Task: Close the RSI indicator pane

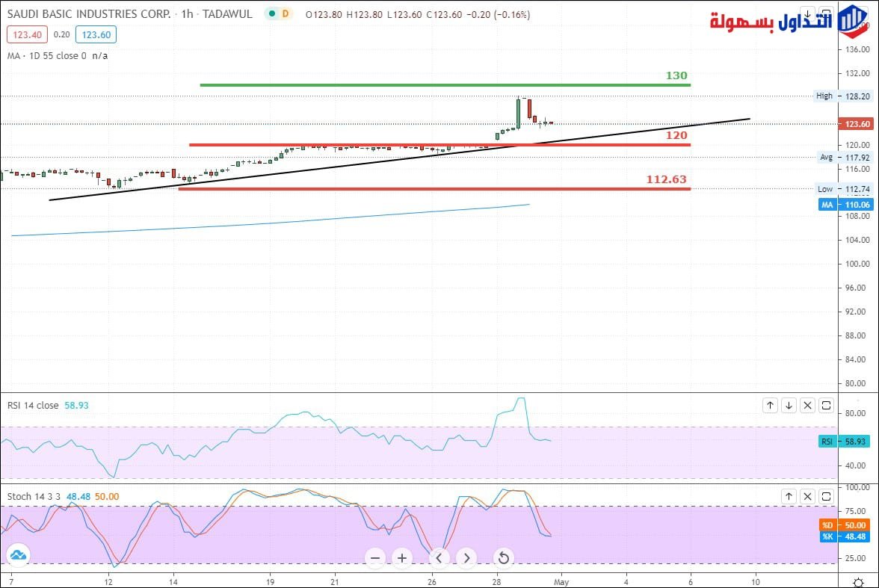Action: (x=807, y=405)
